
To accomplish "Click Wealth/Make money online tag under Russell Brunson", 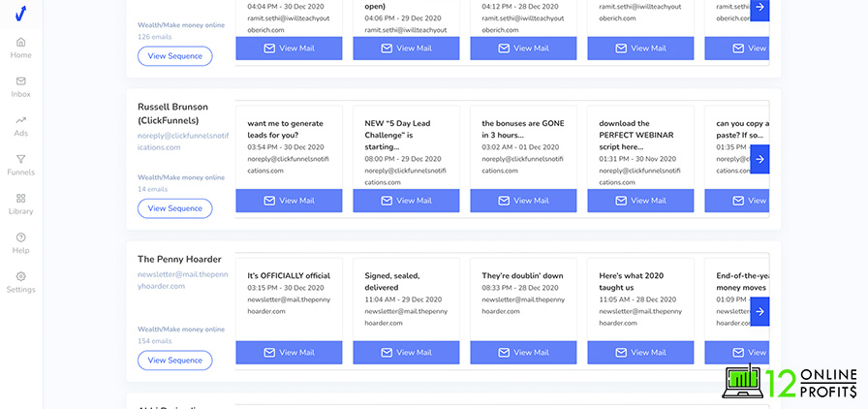I will (181, 177).
